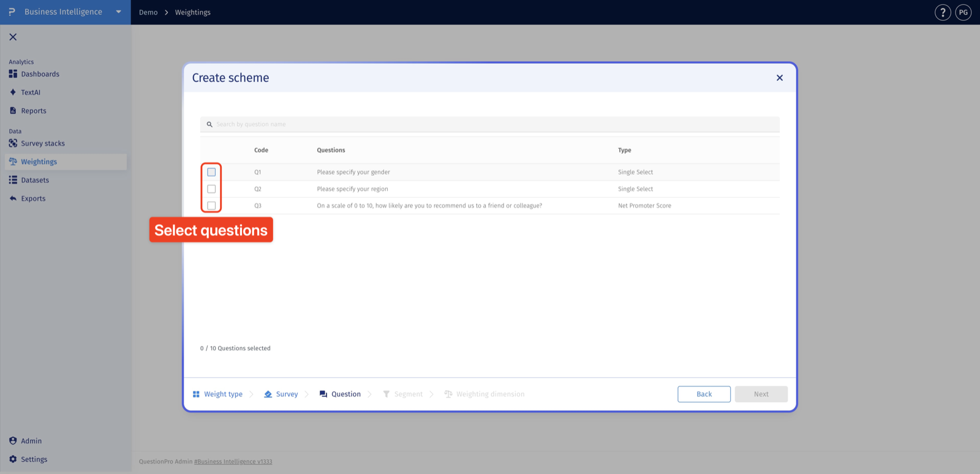This screenshot has height=474, width=980.
Task: Check the Q3 Net Promoter Score checkbox
Action: pyautogui.click(x=211, y=206)
